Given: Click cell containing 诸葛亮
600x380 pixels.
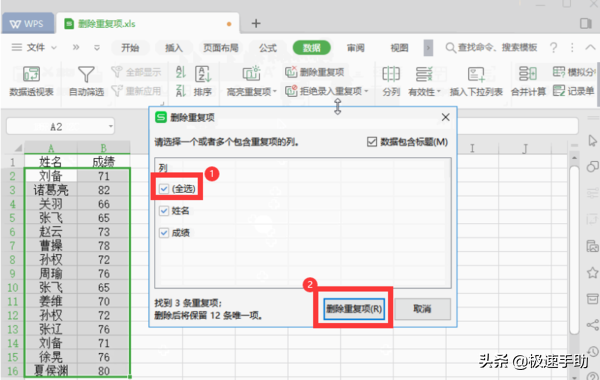Looking at the screenshot, I should [51, 190].
